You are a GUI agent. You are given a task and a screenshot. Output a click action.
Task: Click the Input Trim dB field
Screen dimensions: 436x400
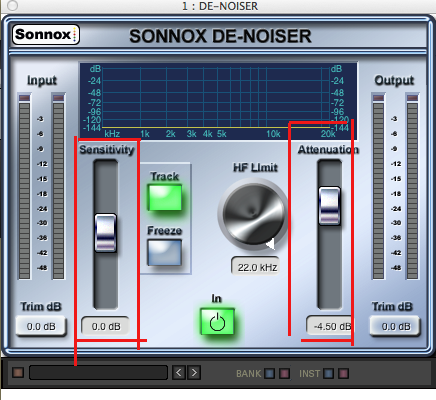[x=41, y=326]
